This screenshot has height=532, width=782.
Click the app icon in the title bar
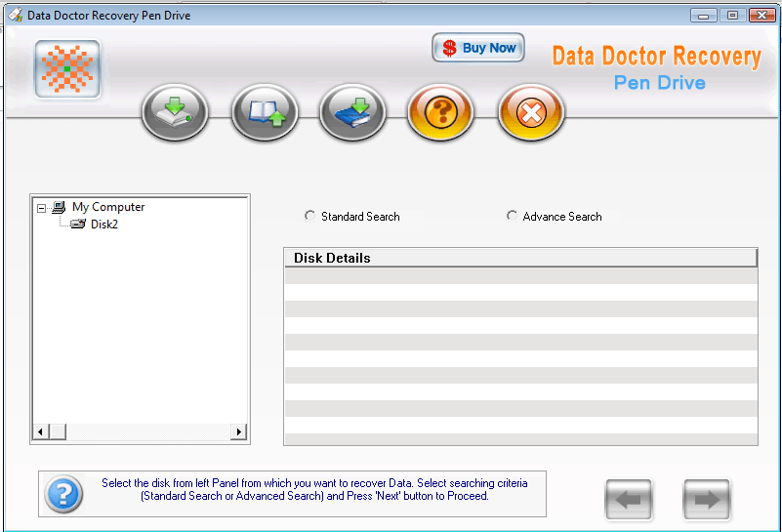[x=16, y=15]
